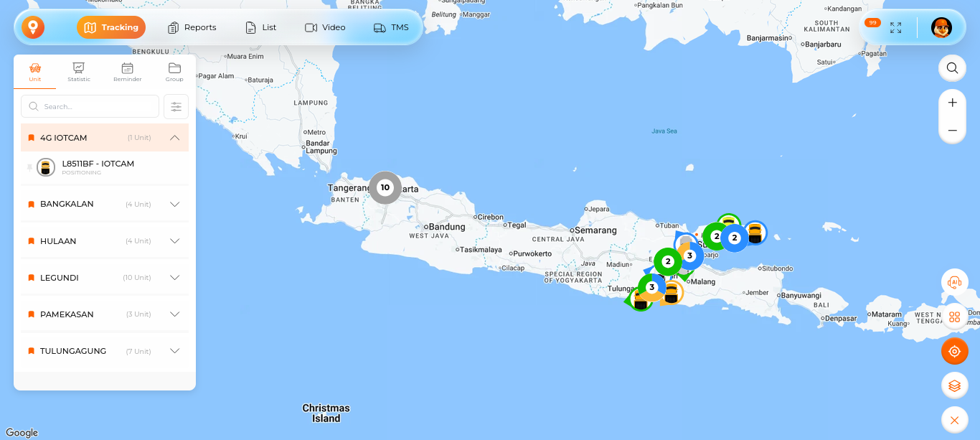The image size is (980, 440).
Task: Open notifications badge showing 99
Action: 872,23
